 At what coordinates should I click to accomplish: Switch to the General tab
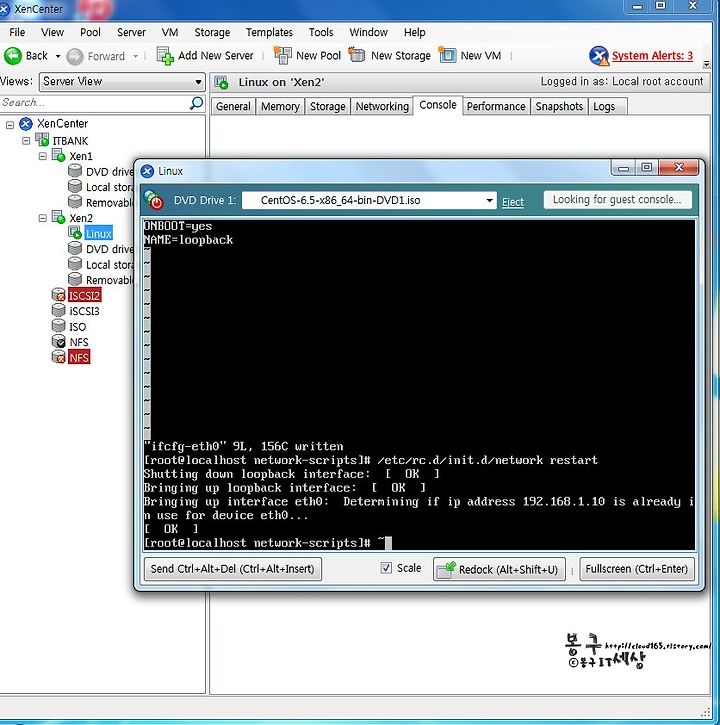233,106
